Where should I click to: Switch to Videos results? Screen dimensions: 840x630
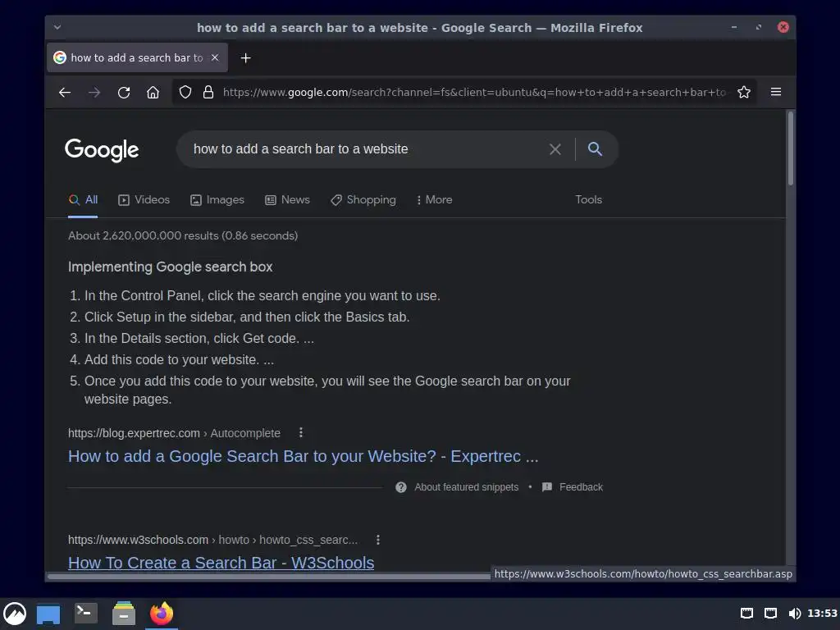(144, 200)
